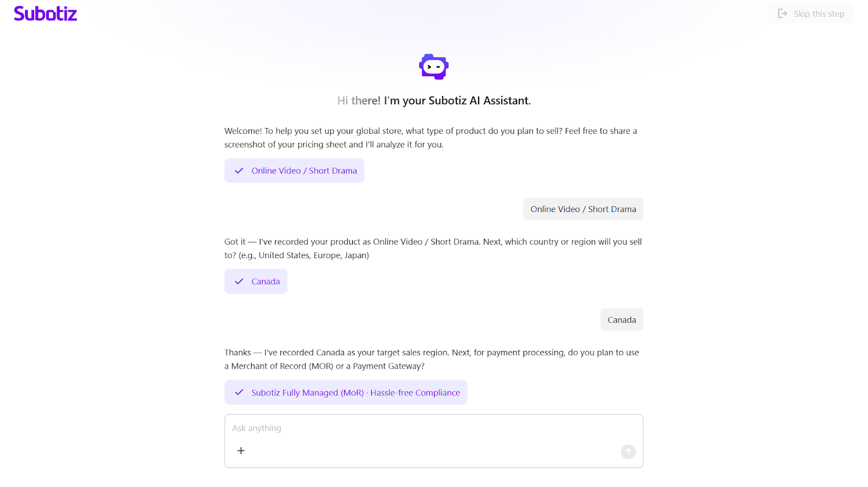Viewport: 868px width, 487px height.
Task: Select the Online Video / Short Drama option
Action: (304, 171)
